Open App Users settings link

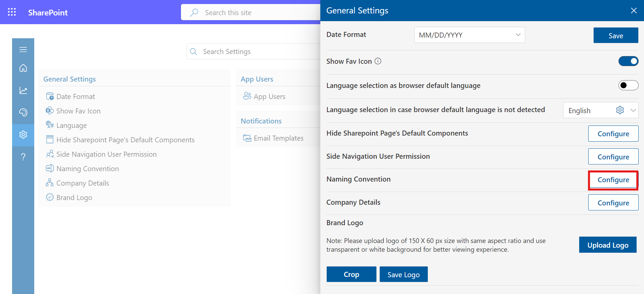tap(270, 97)
